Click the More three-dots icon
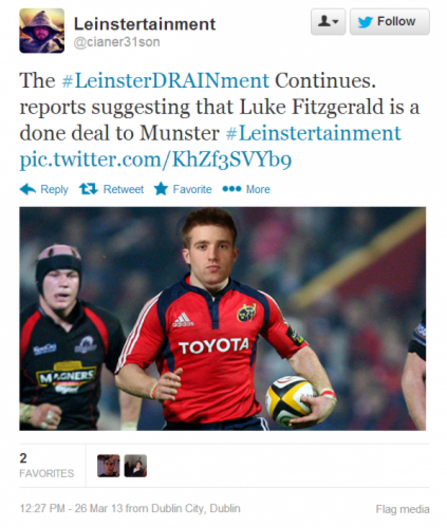Viewport: 447px width, 528px height. [x=232, y=189]
